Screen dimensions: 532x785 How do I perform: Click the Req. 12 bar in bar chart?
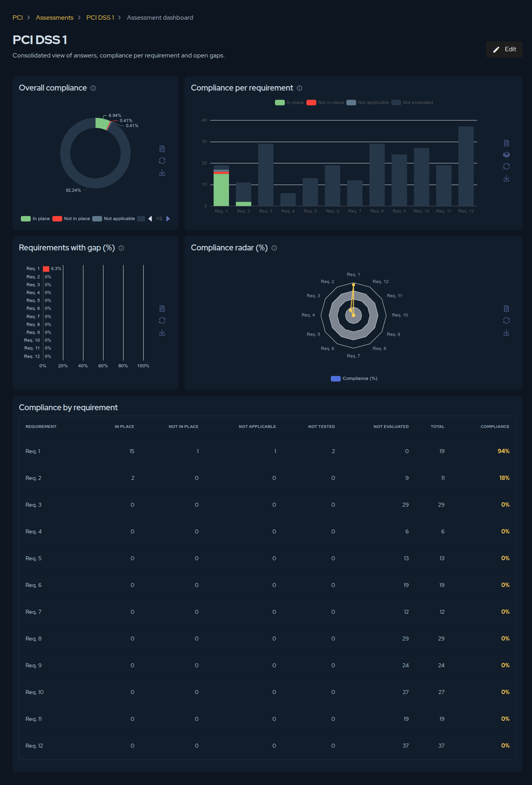pyautogui.click(x=466, y=166)
